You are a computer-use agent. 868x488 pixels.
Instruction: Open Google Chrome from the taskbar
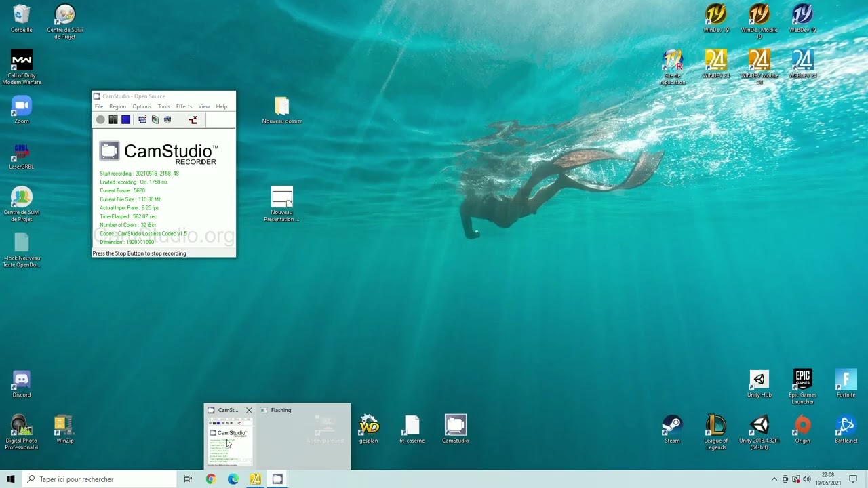211,479
